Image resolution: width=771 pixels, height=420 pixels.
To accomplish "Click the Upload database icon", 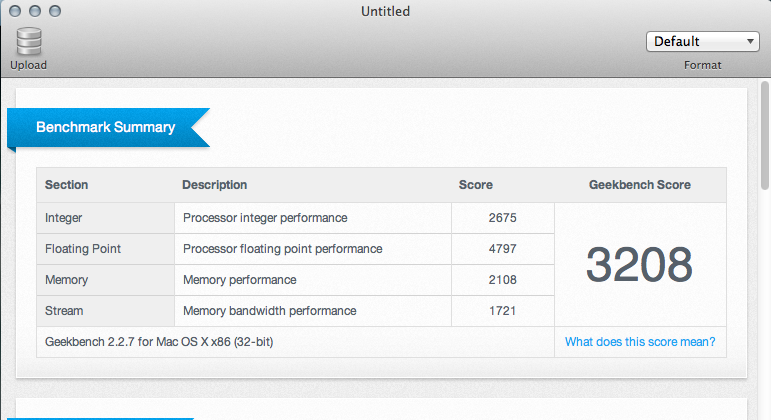I will (x=28, y=41).
